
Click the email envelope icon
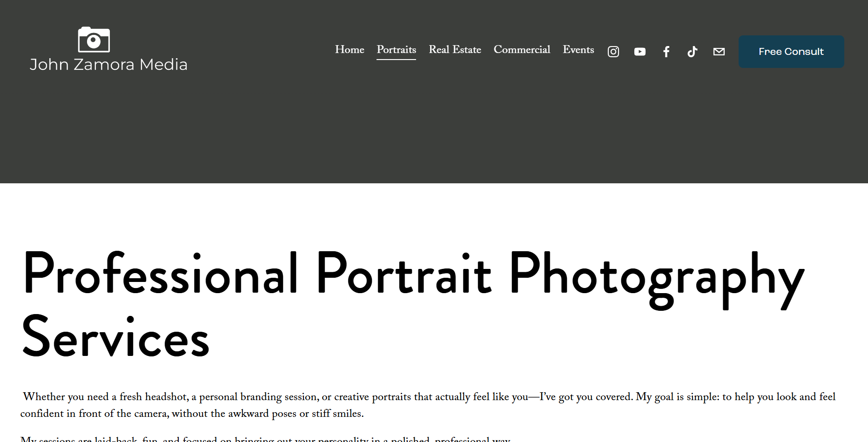719,52
